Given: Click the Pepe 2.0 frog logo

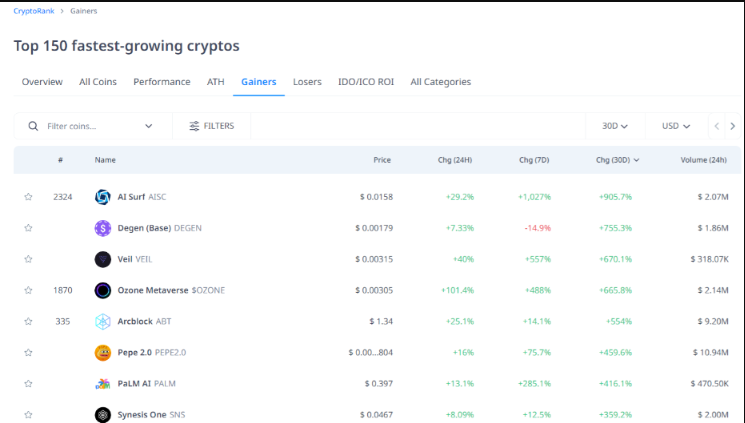Looking at the screenshot, I should click(x=103, y=353).
